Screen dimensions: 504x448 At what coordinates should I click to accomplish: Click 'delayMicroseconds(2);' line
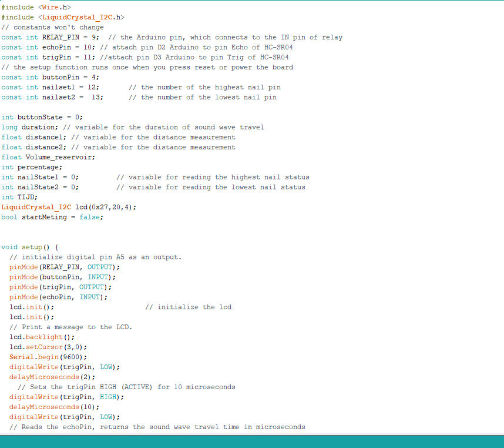(x=52, y=377)
